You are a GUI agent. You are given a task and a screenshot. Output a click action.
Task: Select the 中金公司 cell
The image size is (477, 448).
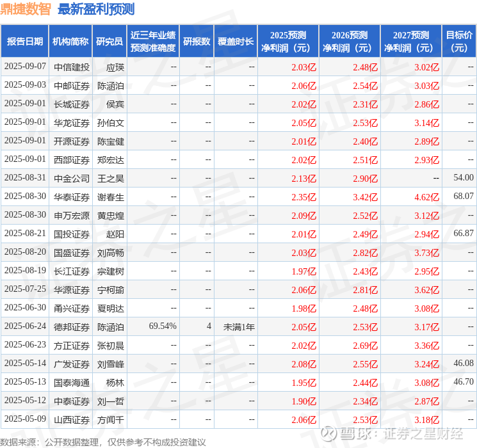coord(72,179)
